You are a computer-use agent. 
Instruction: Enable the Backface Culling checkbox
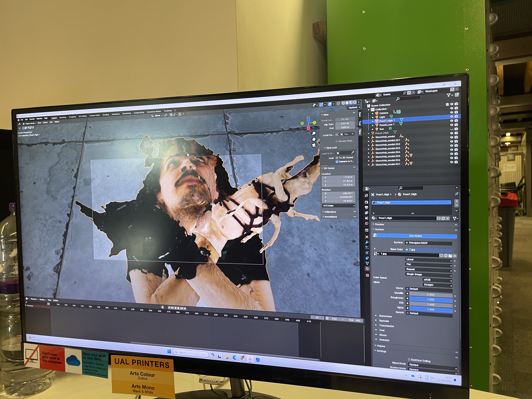tap(409, 360)
